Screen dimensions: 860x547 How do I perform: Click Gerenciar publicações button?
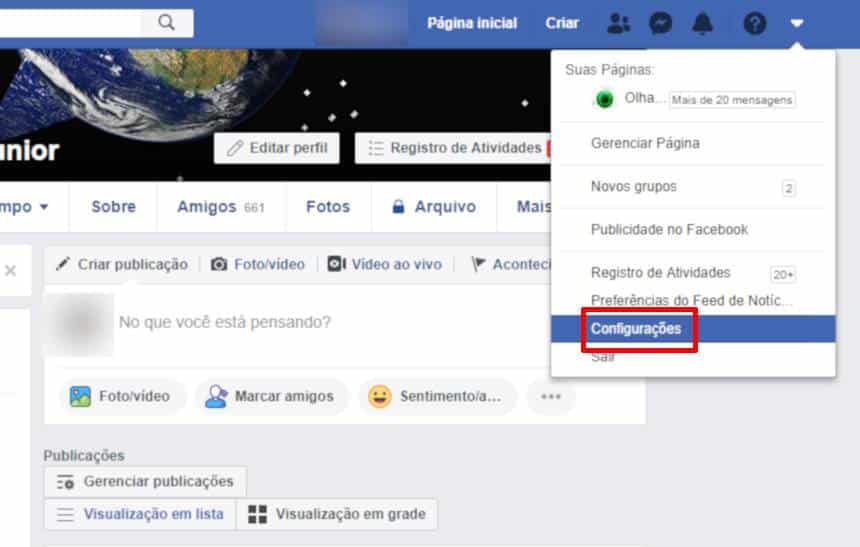click(x=145, y=482)
